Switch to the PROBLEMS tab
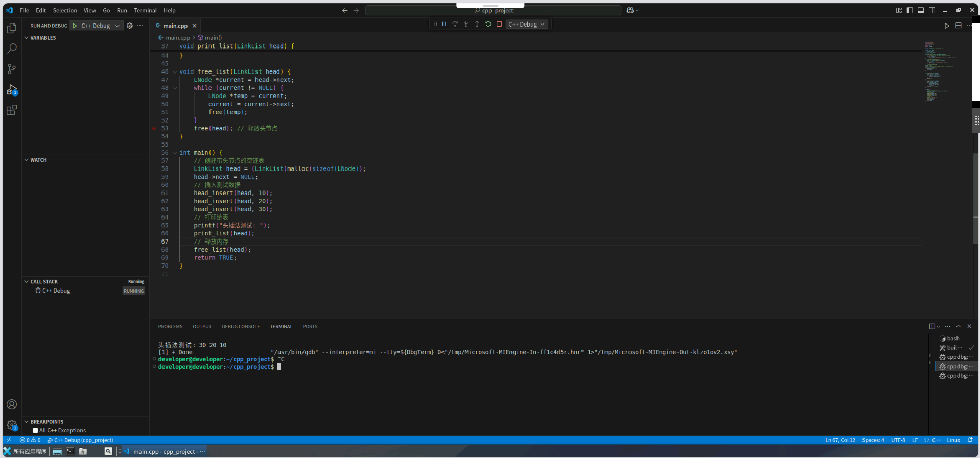The image size is (980, 458). pyautogui.click(x=170, y=327)
